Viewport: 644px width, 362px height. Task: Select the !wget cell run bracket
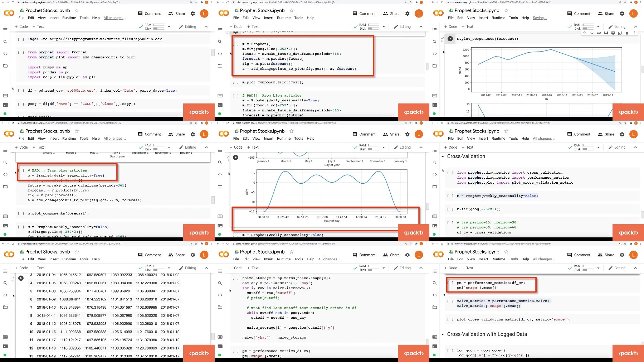(x=21, y=39)
